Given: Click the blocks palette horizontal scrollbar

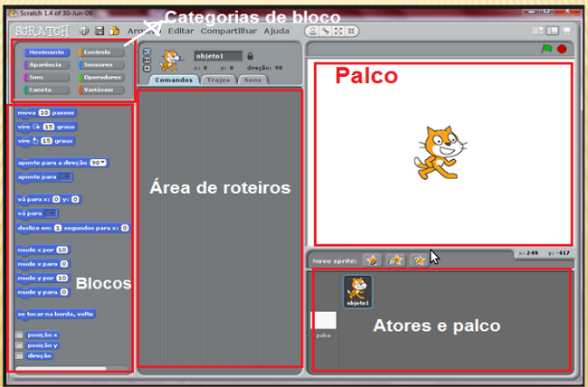Looking at the screenshot, I should [62, 369].
